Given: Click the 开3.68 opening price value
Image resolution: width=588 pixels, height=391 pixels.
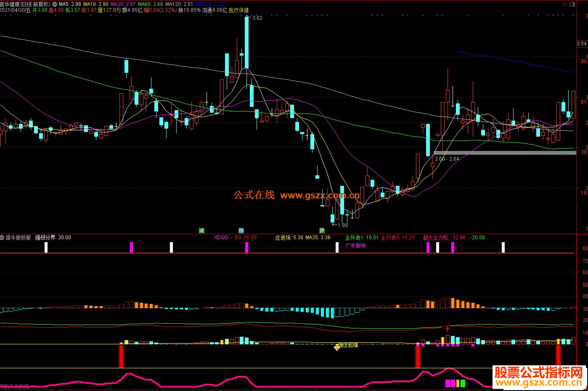Looking at the screenshot, I should [40, 10].
